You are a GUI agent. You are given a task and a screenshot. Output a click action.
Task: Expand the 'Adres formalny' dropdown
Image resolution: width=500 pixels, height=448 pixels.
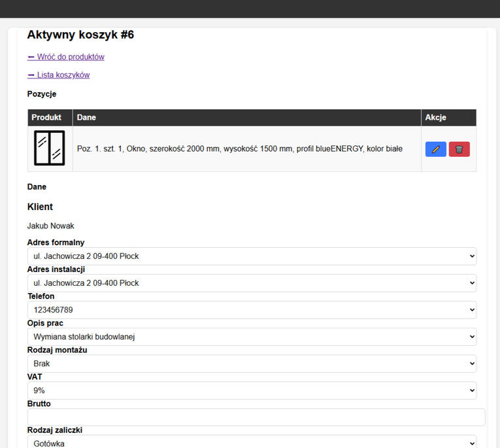click(x=252, y=256)
